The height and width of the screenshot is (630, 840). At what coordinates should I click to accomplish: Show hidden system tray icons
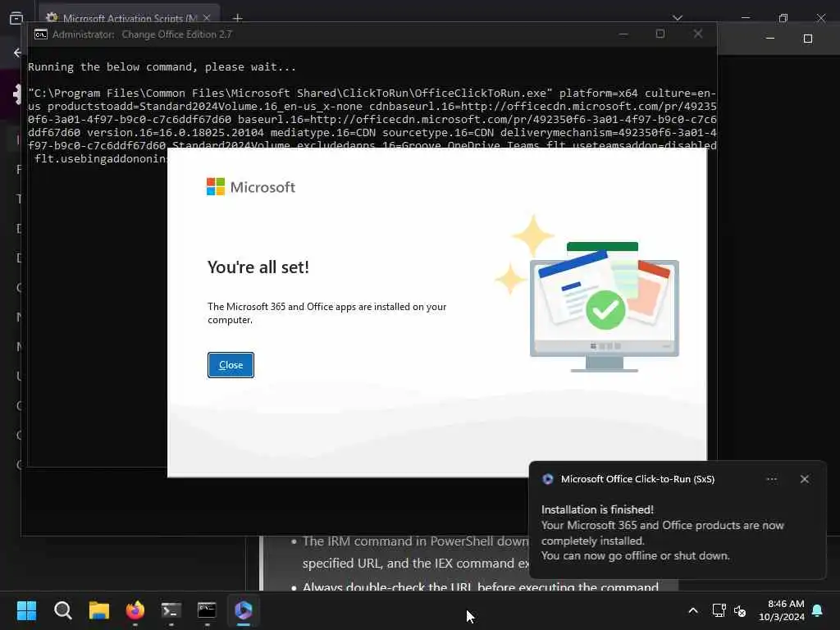692,610
